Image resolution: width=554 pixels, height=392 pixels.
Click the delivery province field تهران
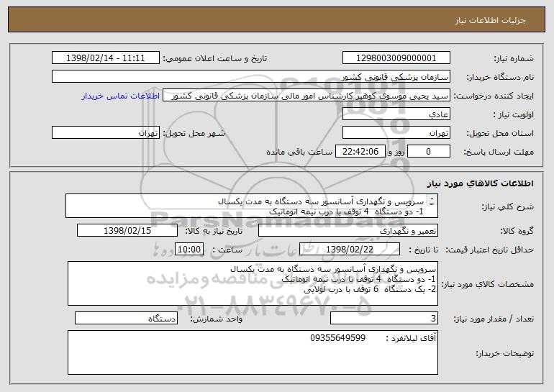coord(396,133)
